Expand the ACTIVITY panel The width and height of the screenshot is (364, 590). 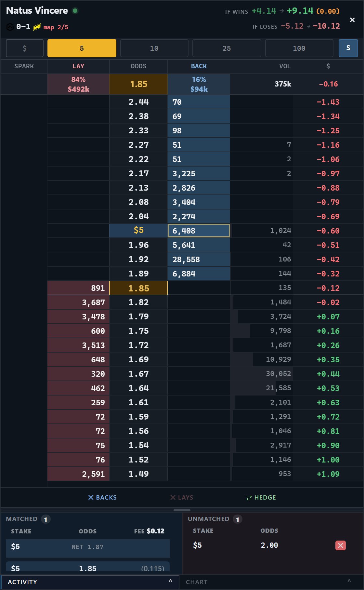click(x=90, y=582)
